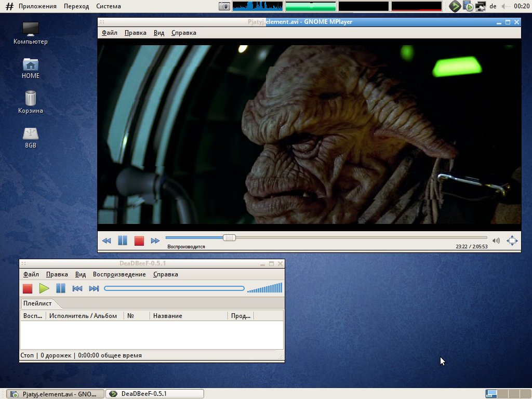Open the Система panel menu
Screen dimensions: 532x399
[x=109, y=6]
